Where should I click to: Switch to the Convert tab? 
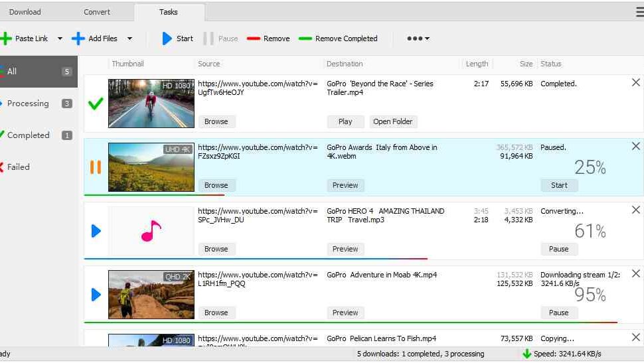[97, 12]
